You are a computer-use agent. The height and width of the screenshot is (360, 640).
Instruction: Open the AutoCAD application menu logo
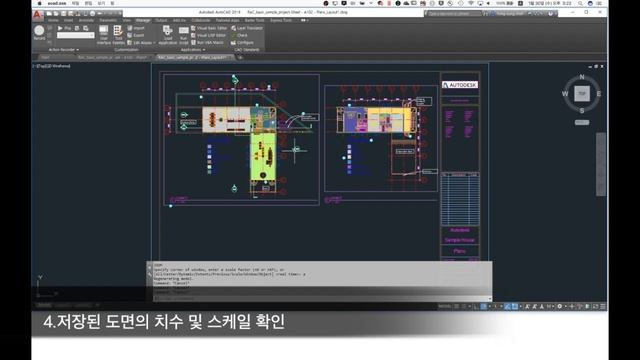coord(38,15)
